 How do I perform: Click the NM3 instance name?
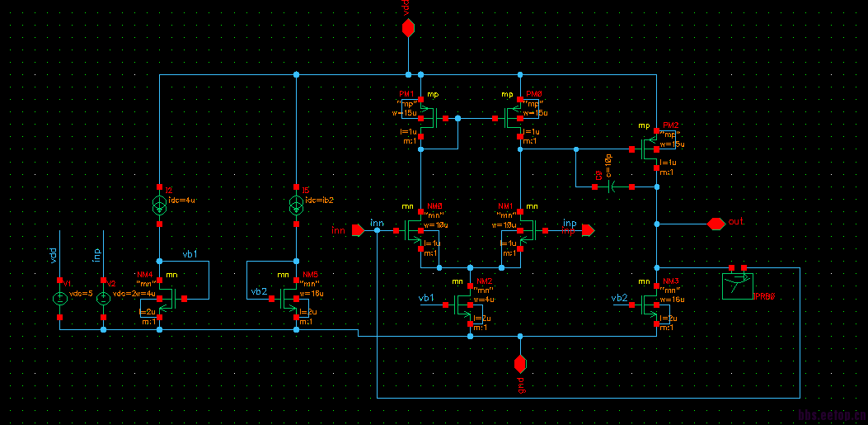point(670,281)
